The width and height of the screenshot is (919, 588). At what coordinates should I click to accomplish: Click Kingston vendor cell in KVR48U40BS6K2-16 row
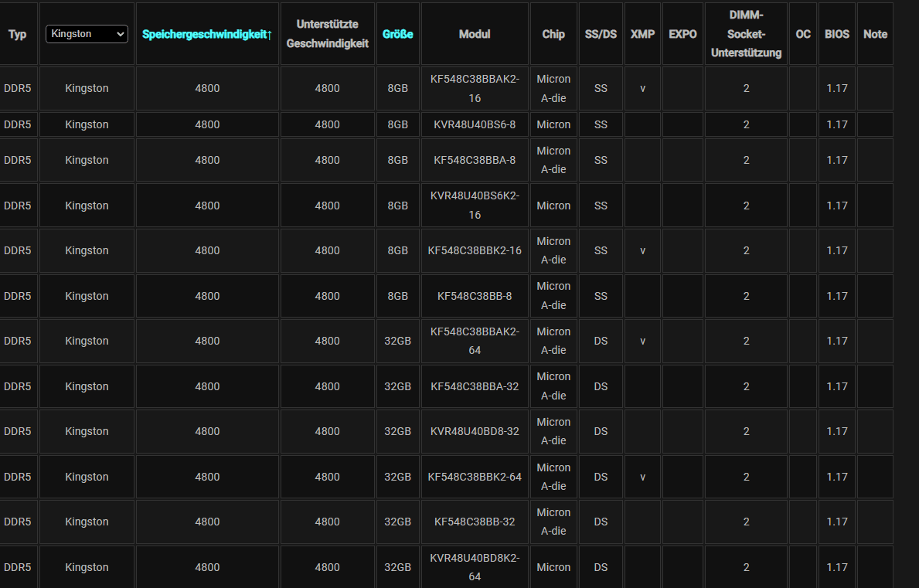pyautogui.click(x=87, y=206)
